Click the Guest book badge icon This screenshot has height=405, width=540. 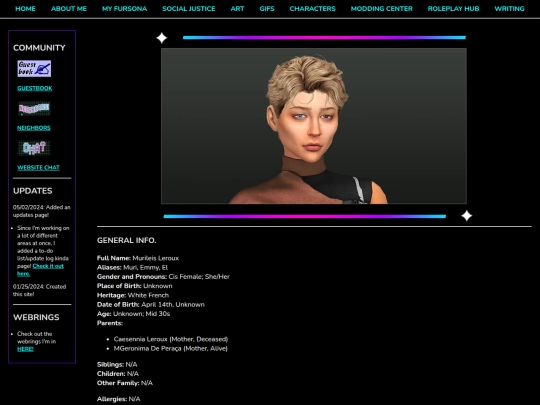[x=34, y=69]
